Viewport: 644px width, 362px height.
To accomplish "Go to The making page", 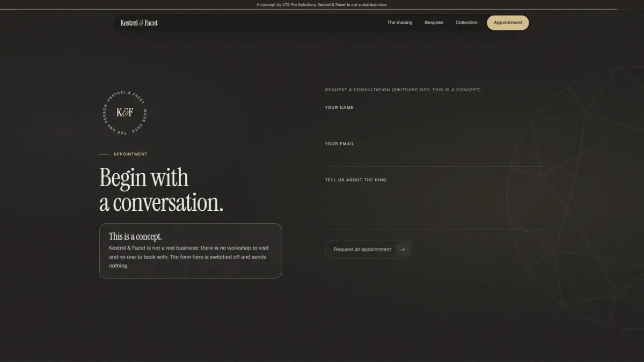I will click(400, 23).
